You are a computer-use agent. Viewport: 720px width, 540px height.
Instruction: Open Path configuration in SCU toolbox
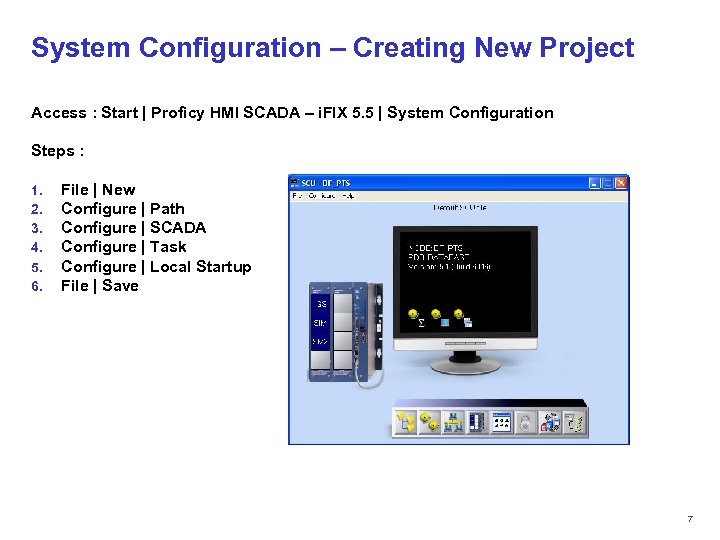tap(406, 422)
